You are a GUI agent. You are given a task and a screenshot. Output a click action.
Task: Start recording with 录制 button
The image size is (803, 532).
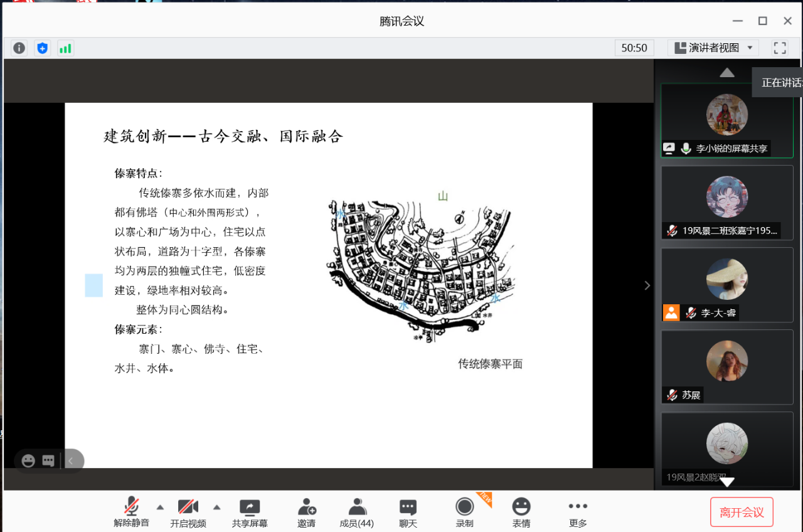click(464, 512)
